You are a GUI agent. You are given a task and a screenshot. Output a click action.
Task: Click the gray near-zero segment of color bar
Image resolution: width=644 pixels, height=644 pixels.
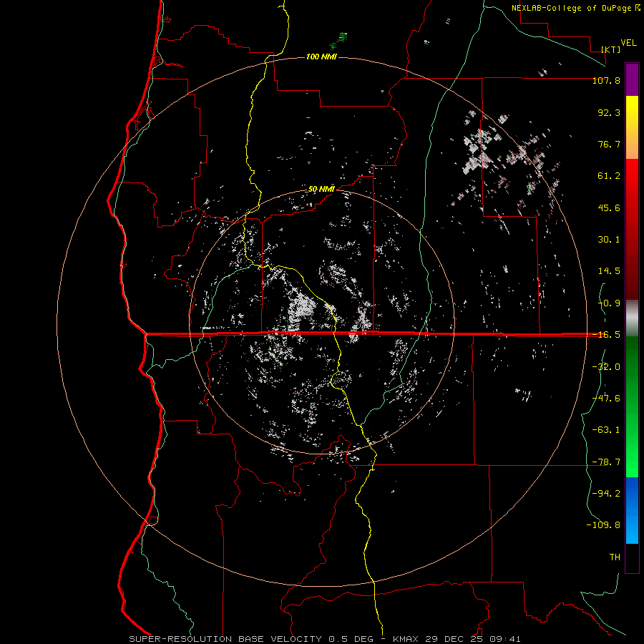click(x=632, y=318)
